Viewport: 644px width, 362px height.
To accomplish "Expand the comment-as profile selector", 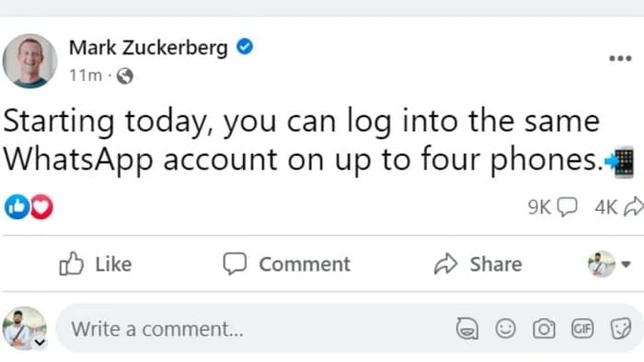I will [609, 264].
